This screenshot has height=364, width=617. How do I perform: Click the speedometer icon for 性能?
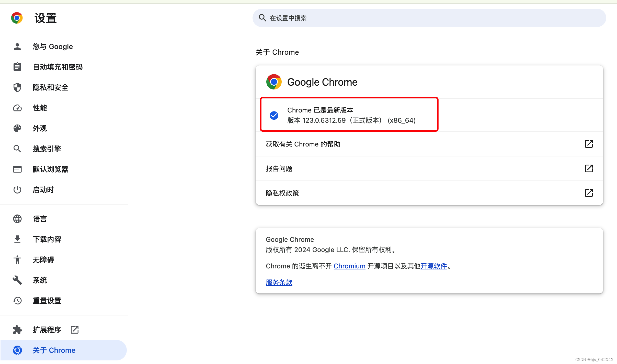tap(17, 108)
